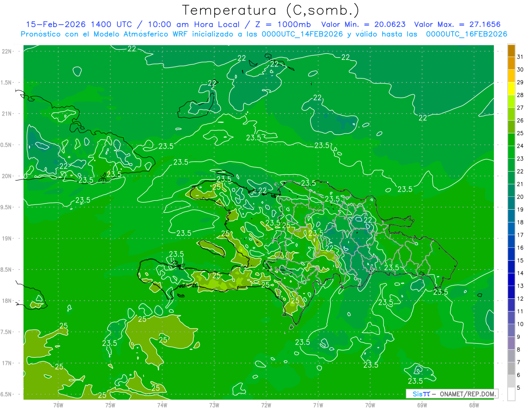This screenshot has width=532, height=411.
Task: Click the 72W longitude axis label
Action: (266, 405)
